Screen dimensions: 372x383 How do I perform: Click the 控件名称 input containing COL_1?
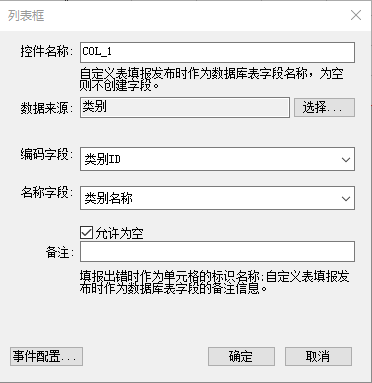(x=217, y=52)
